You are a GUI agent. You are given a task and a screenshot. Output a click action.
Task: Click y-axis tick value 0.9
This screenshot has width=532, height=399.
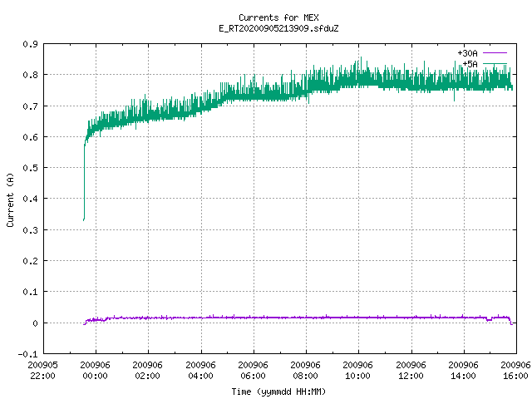coord(30,44)
